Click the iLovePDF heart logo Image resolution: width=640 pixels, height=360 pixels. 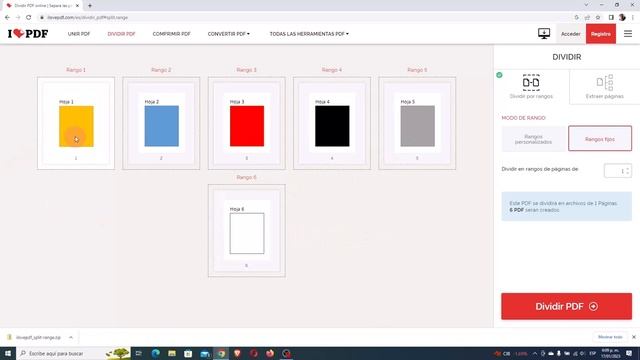click(28, 33)
